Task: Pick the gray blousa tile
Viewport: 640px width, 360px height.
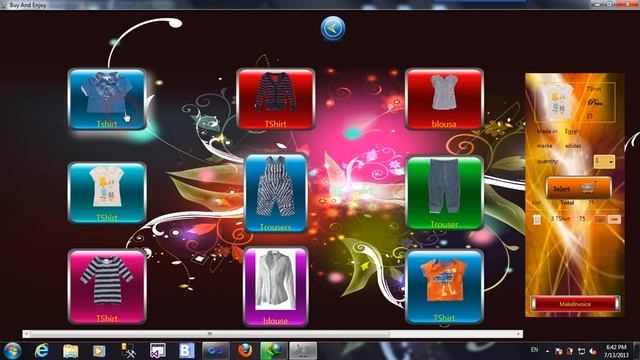Action: (x=444, y=99)
